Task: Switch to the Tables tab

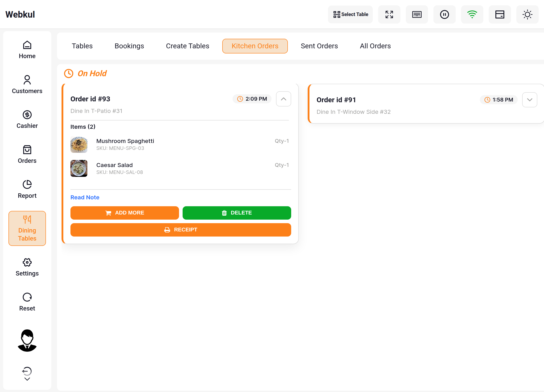Action: 82,46
